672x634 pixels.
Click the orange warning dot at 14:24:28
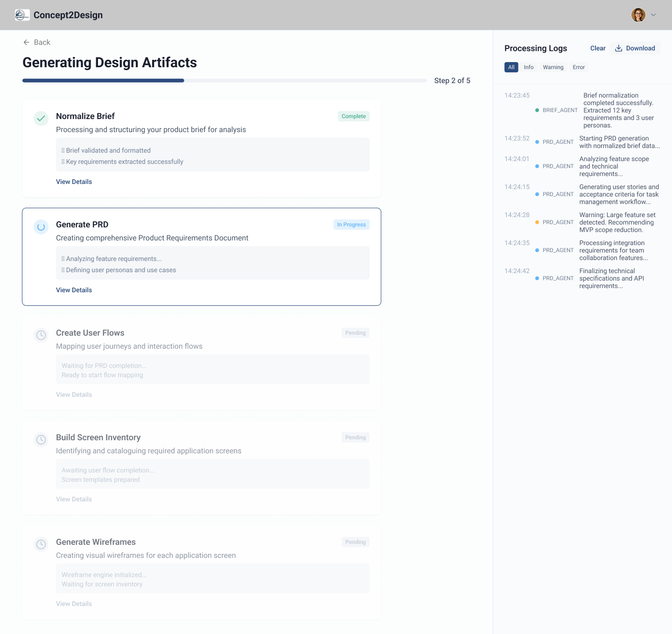[x=537, y=222]
